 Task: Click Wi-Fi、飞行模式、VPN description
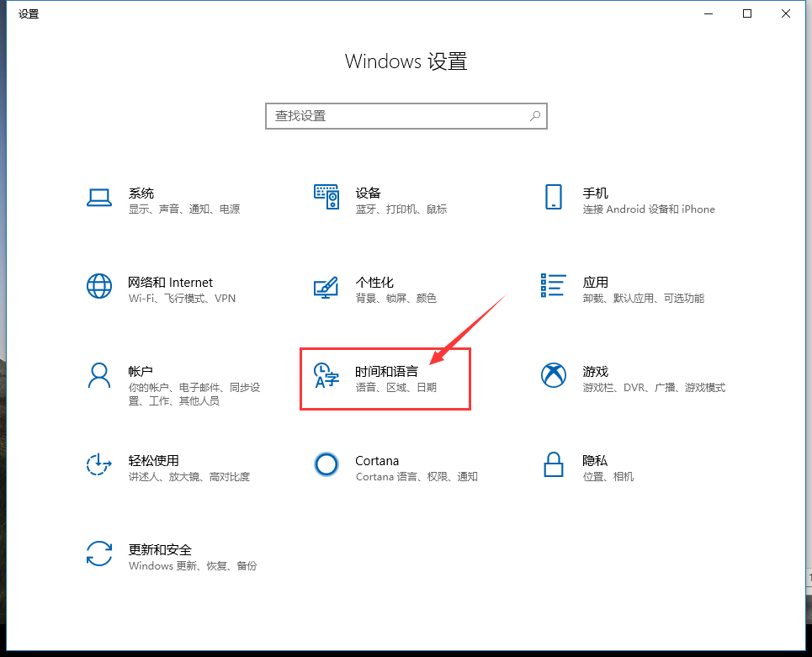tap(183, 298)
